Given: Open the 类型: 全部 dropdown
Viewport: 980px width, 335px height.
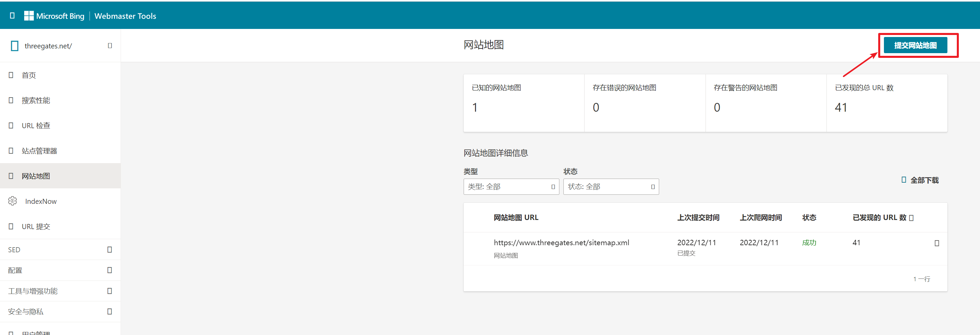Looking at the screenshot, I should point(511,187).
